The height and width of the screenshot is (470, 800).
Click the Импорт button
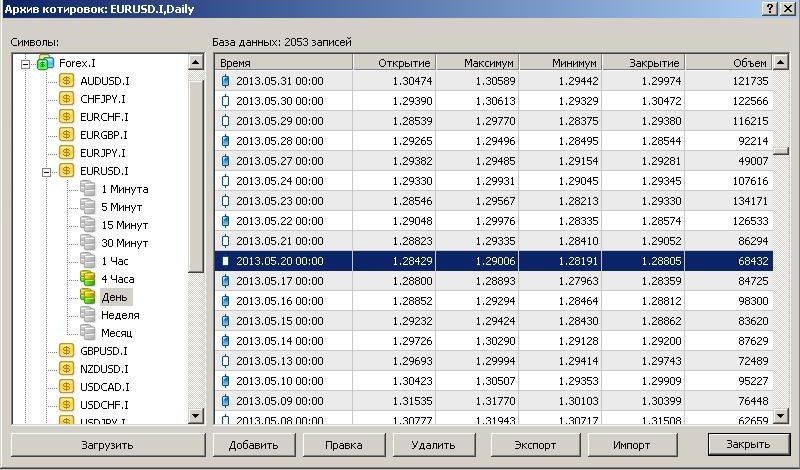[632, 445]
